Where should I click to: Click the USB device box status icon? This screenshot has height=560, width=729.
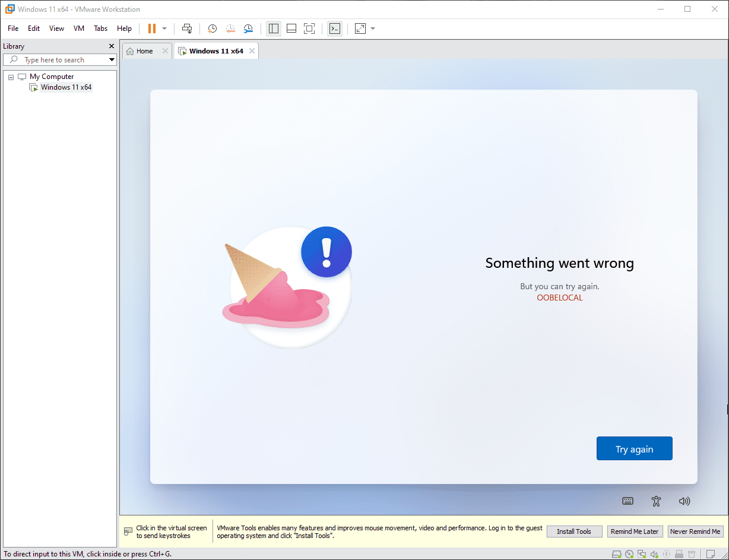tap(692, 555)
